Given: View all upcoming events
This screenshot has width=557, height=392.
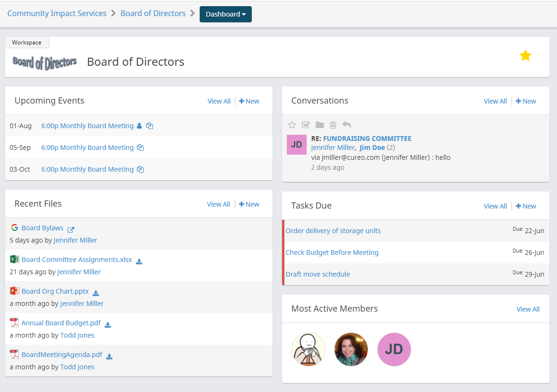Looking at the screenshot, I should pos(219,101).
